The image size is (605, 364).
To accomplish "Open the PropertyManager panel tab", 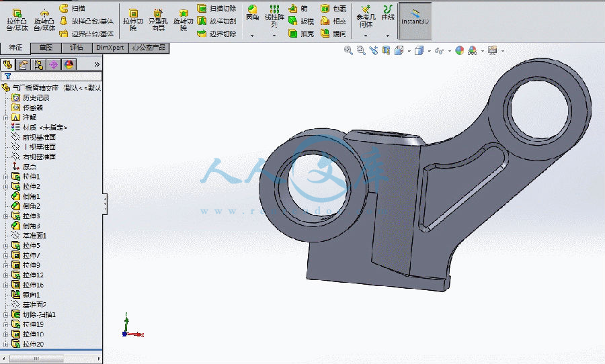I will pos(23,64).
